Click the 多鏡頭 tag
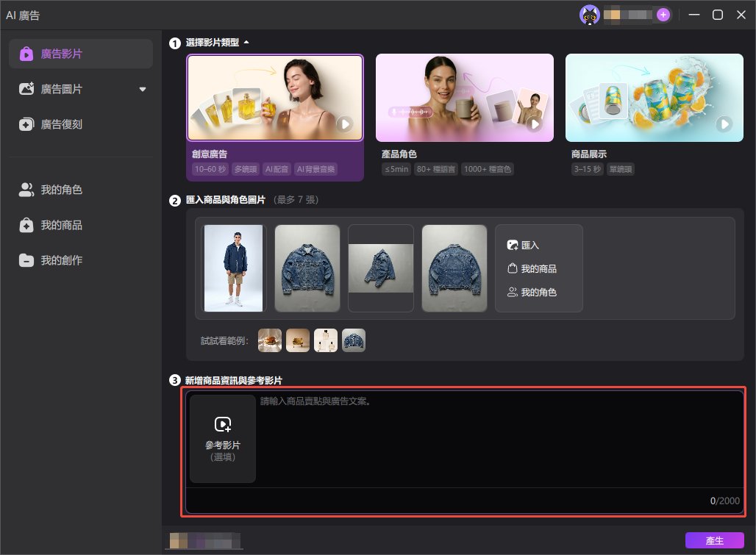Viewport: 756px width, 555px height. (x=246, y=169)
